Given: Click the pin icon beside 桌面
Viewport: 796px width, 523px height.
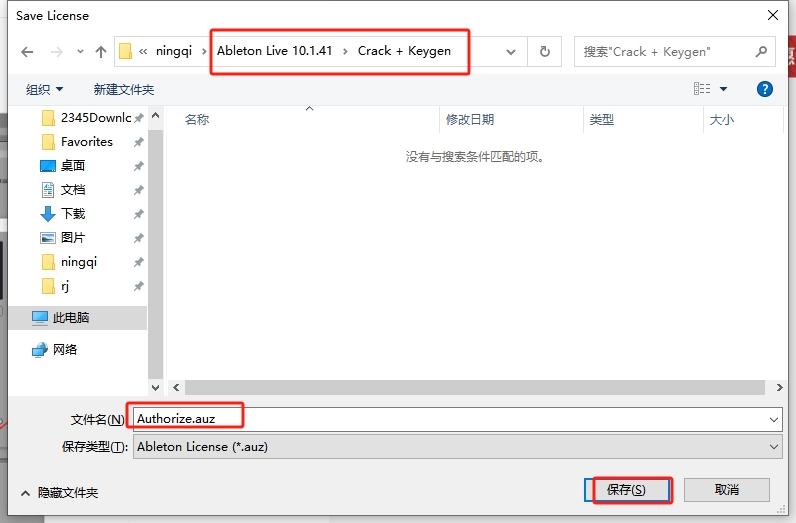Looking at the screenshot, I should tap(138, 166).
